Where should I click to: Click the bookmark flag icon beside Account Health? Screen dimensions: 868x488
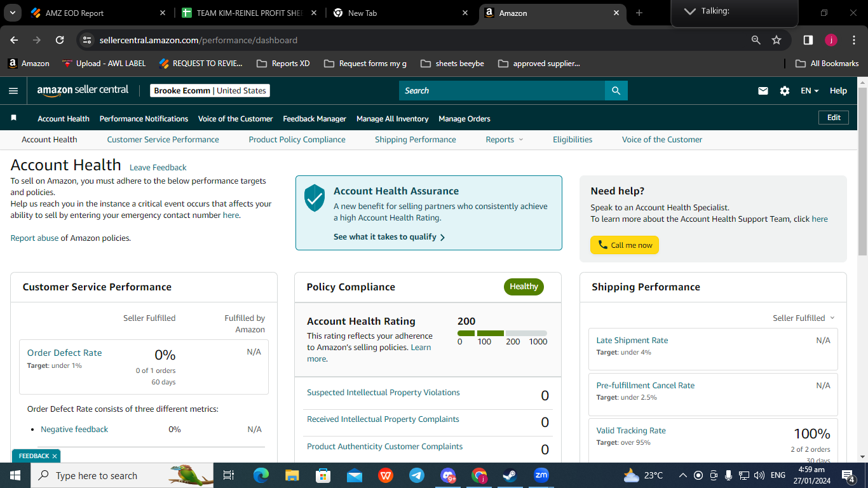click(14, 118)
